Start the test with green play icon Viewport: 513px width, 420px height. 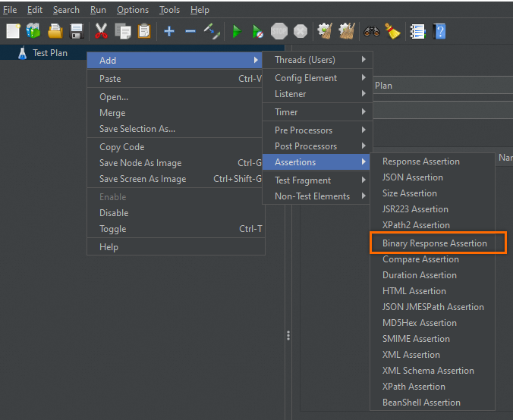click(x=237, y=31)
